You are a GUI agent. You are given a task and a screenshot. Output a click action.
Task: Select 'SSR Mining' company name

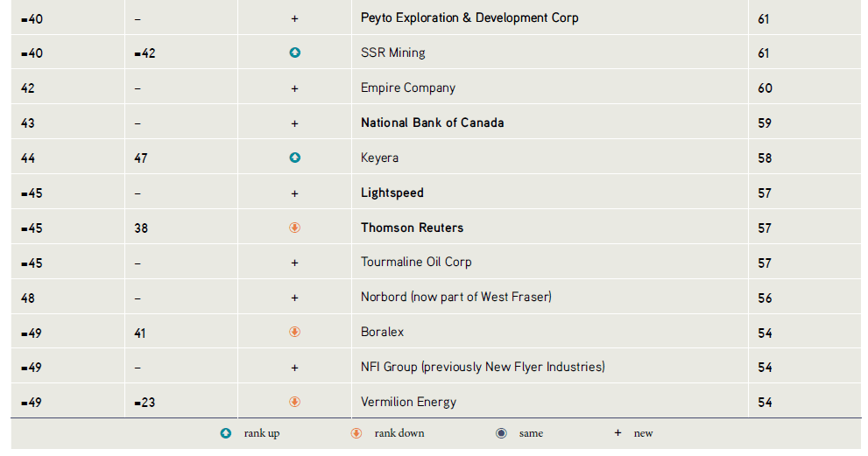393,53
